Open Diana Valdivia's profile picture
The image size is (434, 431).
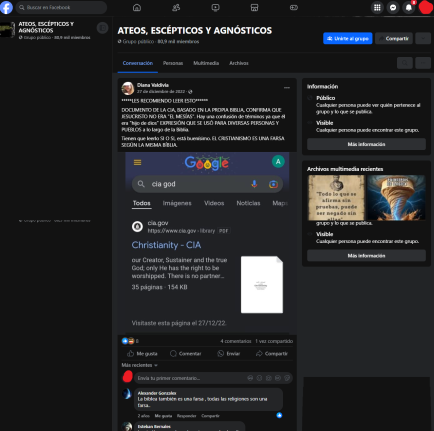(x=128, y=88)
